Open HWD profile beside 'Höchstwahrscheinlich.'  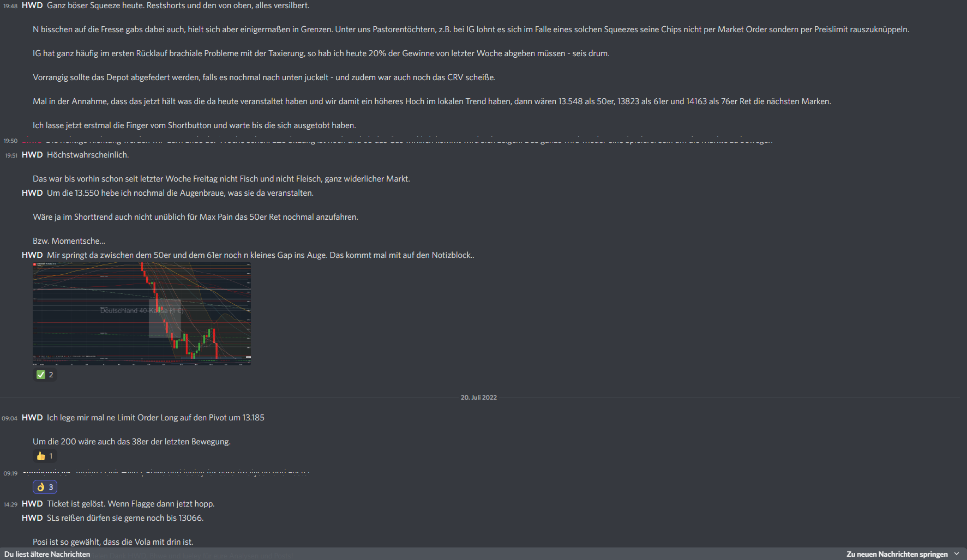click(x=32, y=155)
